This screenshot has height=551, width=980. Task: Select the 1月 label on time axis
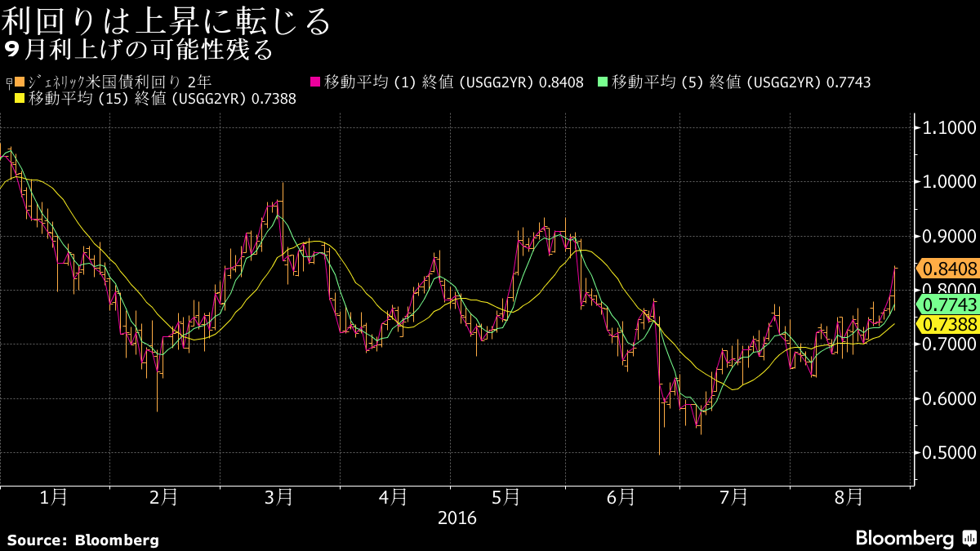point(53,497)
